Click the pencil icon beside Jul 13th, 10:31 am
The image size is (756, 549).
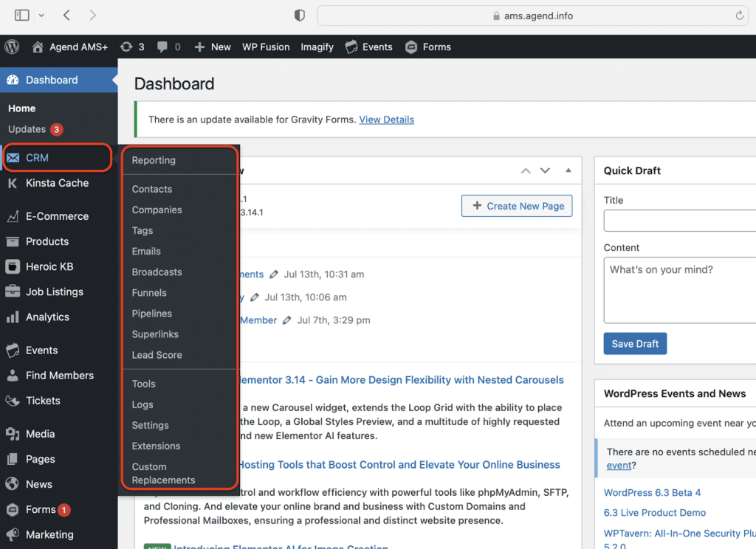coord(274,274)
